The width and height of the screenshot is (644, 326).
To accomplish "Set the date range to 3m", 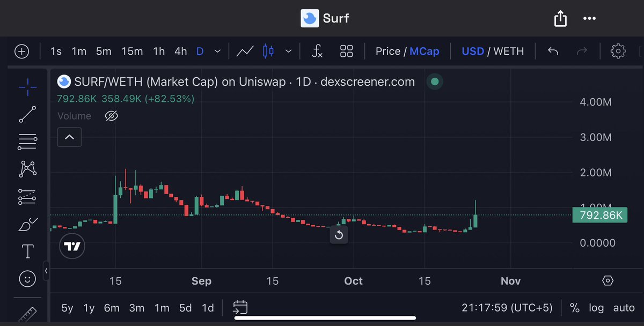I will click(x=137, y=308).
